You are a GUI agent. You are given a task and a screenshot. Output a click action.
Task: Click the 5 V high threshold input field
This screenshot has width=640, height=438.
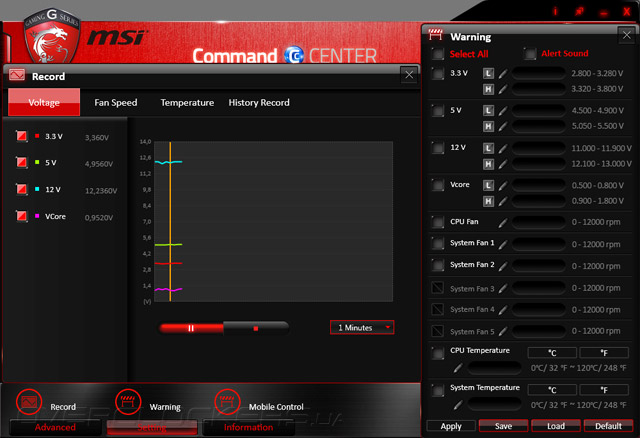pos(539,126)
